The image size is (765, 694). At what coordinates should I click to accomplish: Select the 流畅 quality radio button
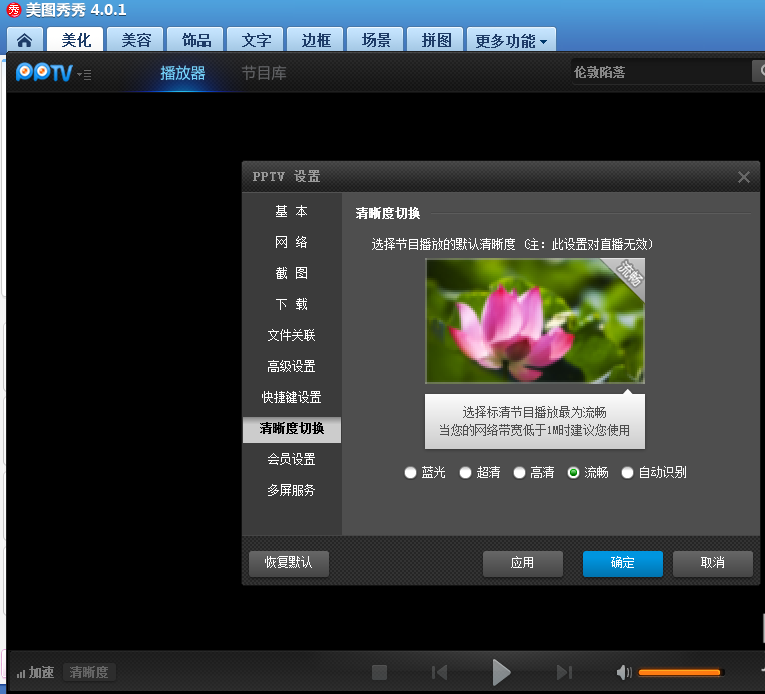click(x=573, y=472)
